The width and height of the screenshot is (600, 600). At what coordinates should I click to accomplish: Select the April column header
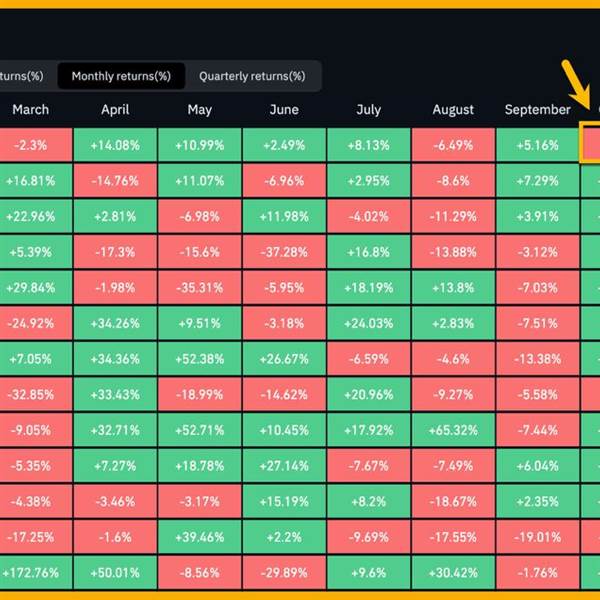tap(115, 110)
